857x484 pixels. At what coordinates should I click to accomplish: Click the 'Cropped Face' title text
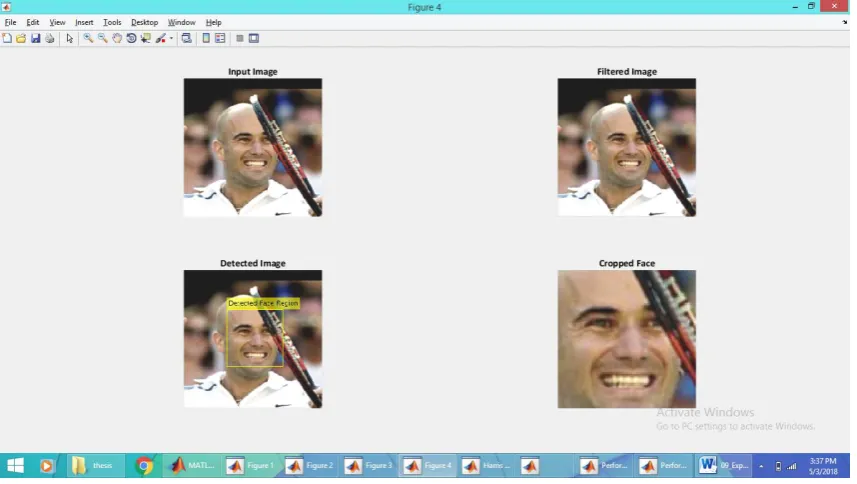pyautogui.click(x=626, y=263)
